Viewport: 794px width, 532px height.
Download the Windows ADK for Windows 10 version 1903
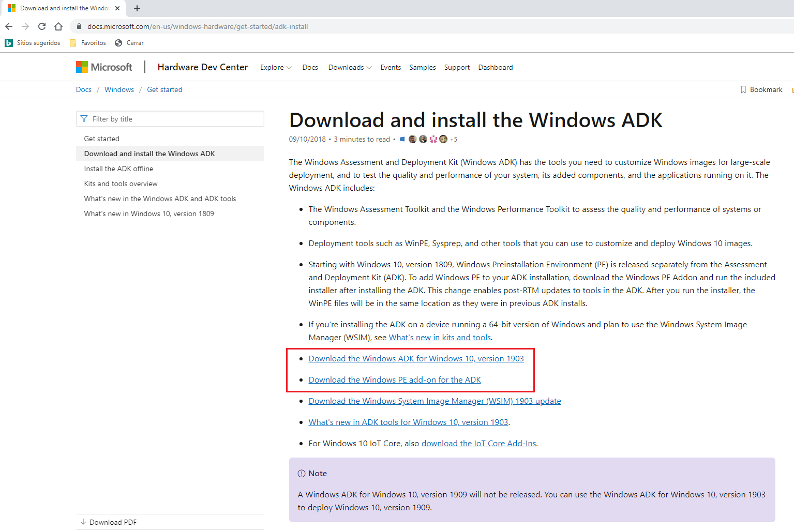pyautogui.click(x=416, y=358)
